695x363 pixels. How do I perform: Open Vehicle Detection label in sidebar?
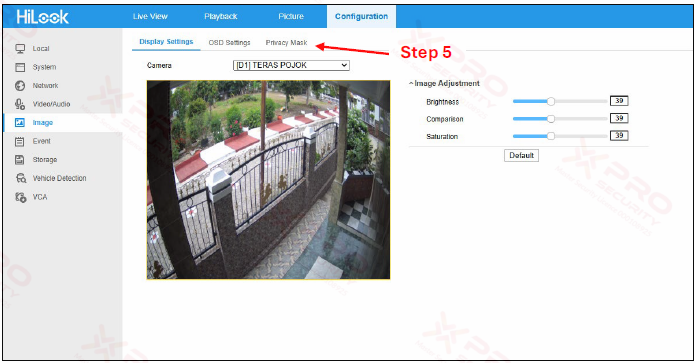(59, 178)
